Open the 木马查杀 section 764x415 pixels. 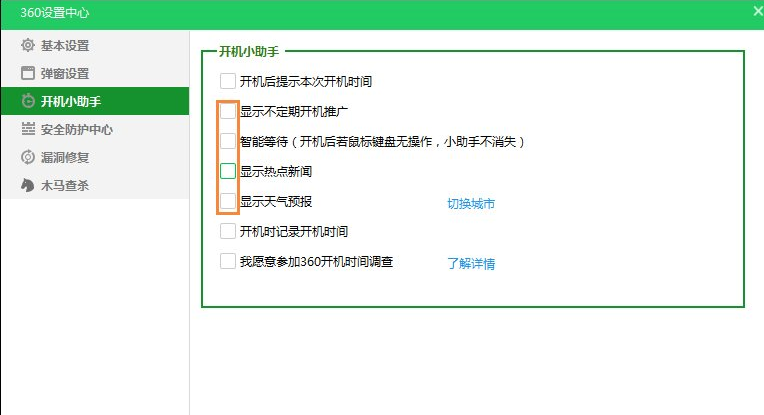95,185
